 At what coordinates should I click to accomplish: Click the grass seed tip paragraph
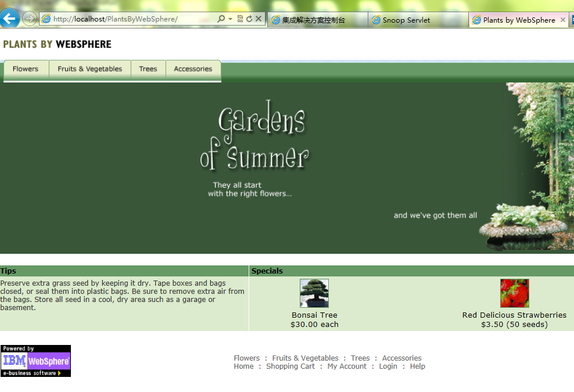click(122, 296)
